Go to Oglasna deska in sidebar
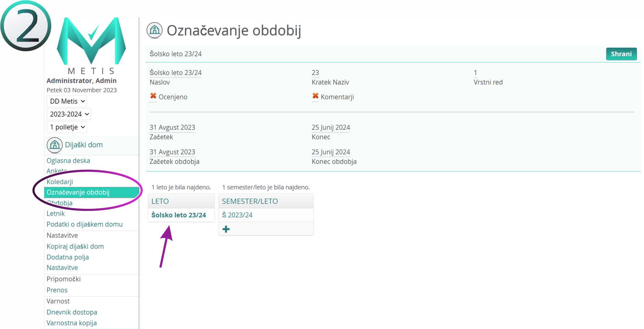Screen dimensions: 644x329 pyautogui.click(x=68, y=161)
